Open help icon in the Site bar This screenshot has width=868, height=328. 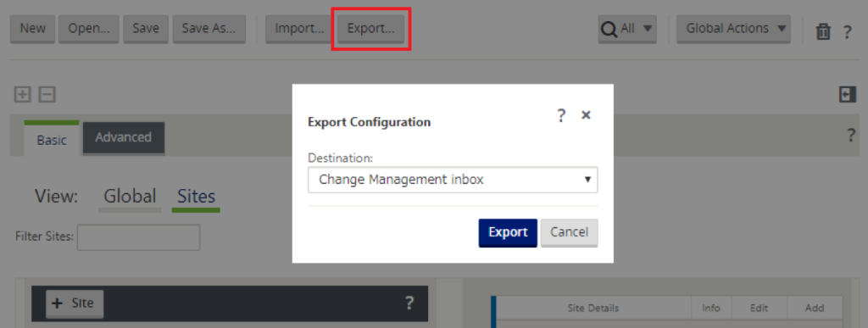[409, 303]
